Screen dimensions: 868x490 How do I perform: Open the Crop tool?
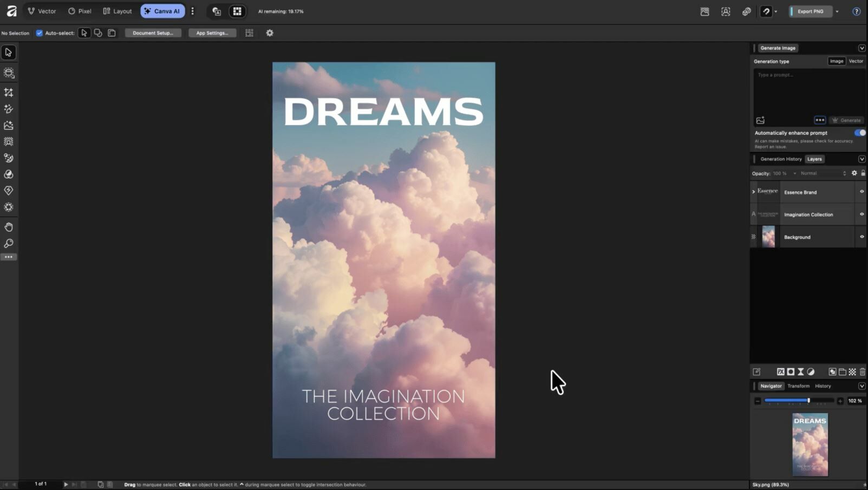9,92
